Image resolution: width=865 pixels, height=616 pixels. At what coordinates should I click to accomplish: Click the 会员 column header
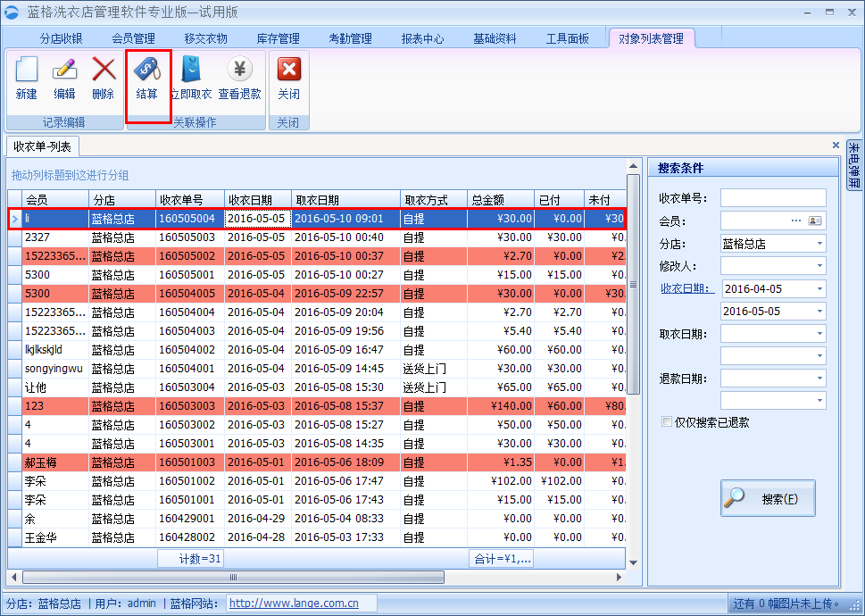point(55,200)
